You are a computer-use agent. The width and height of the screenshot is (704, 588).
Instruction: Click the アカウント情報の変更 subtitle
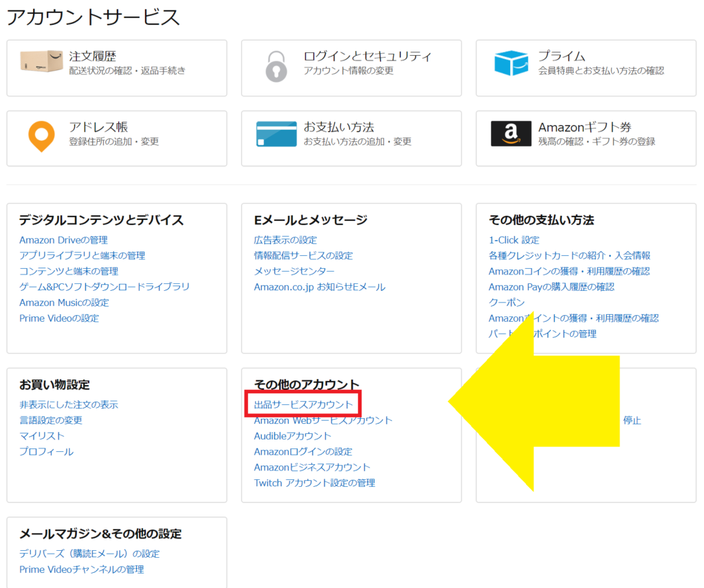349,71
